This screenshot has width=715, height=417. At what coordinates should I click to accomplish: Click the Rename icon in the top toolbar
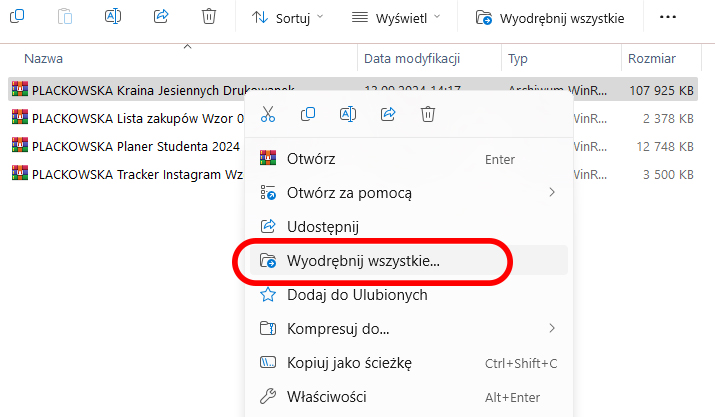point(113,17)
